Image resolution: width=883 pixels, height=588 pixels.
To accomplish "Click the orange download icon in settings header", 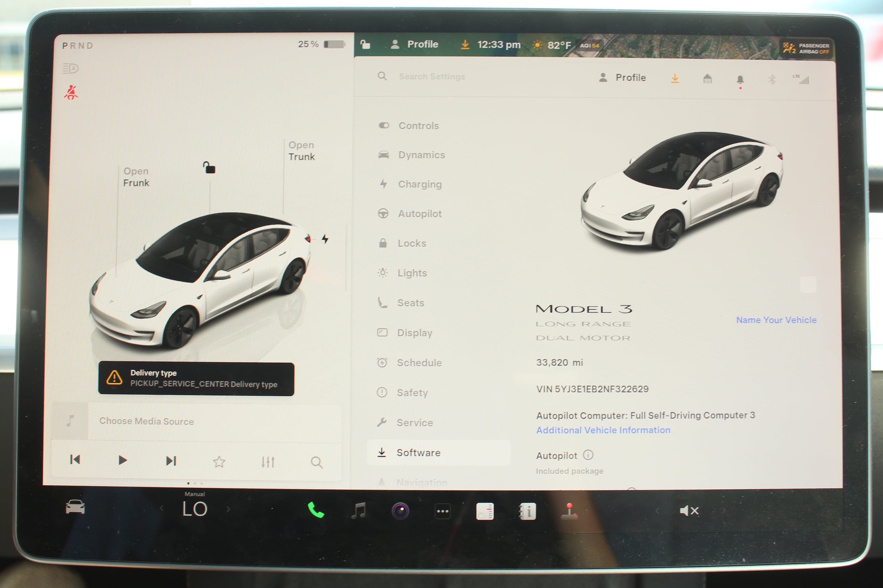I will 675,78.
